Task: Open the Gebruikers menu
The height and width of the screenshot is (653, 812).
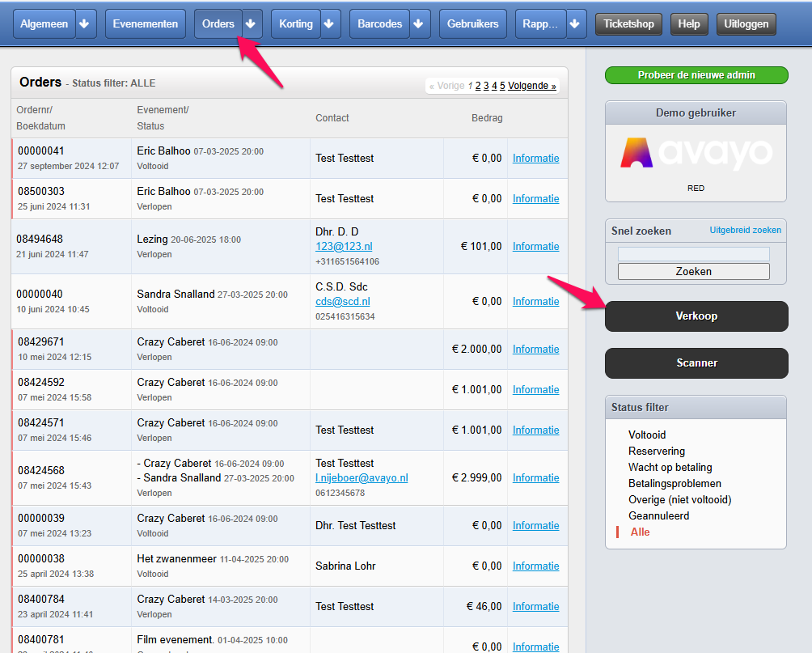Action: point(473,23)
